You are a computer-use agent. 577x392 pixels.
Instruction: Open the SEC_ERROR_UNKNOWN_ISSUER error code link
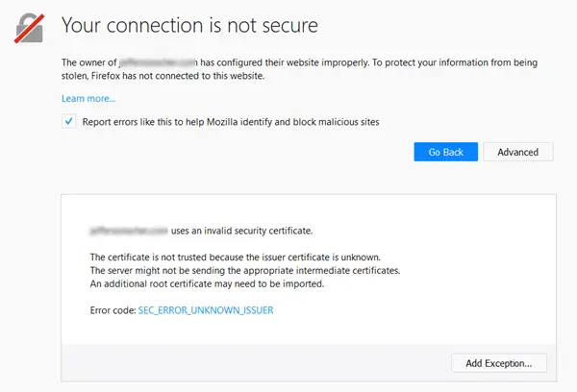[206, 310]
